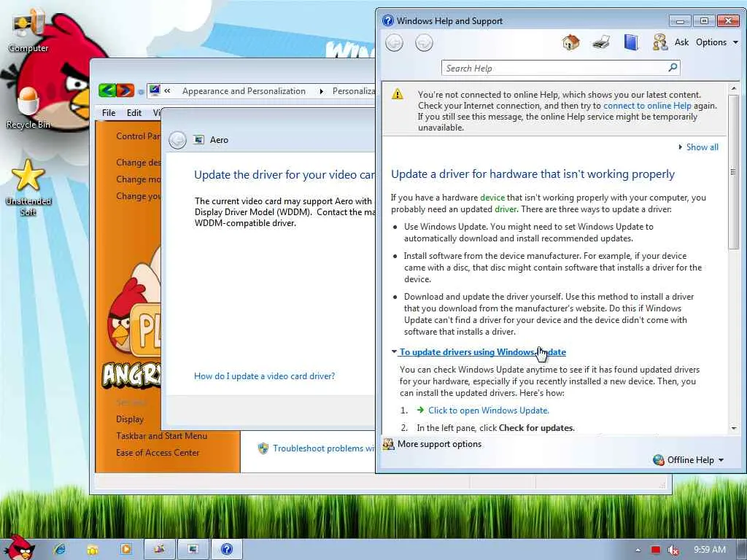Open the Options dropdown menu

point(716,42)
